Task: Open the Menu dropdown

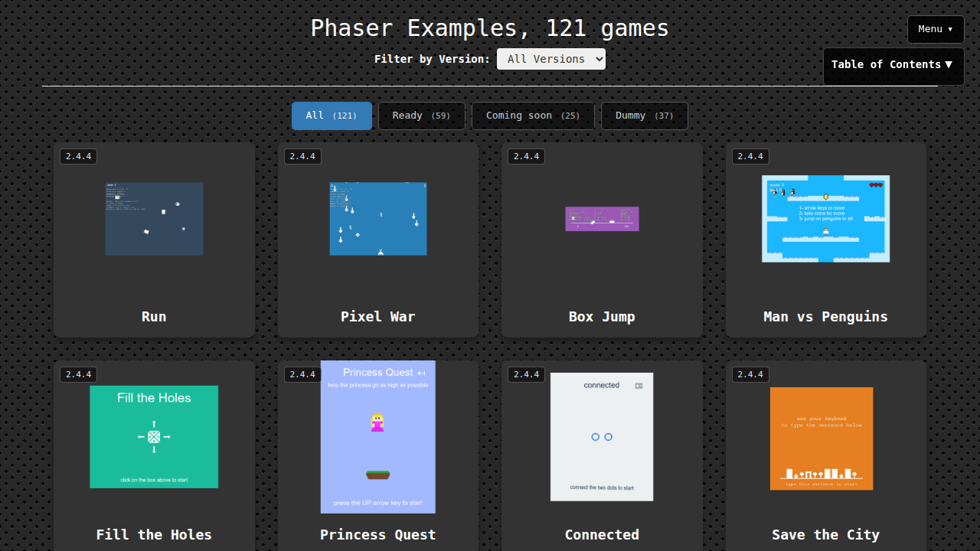Action: coord(936,29)
